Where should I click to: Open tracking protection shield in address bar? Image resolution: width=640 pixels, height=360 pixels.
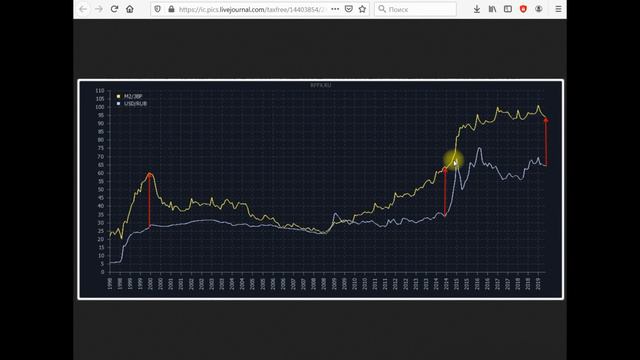(x=158, y=9)
